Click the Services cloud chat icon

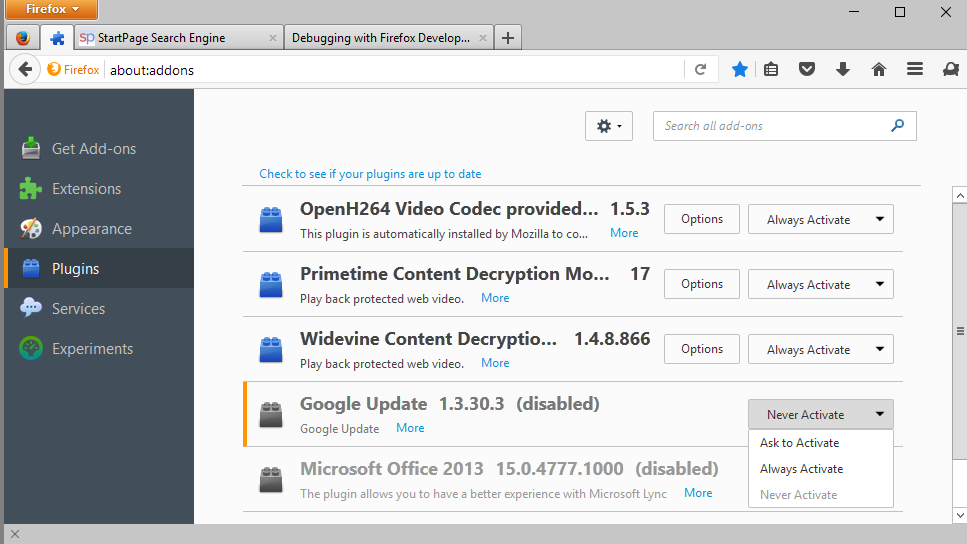coord(31,308)
